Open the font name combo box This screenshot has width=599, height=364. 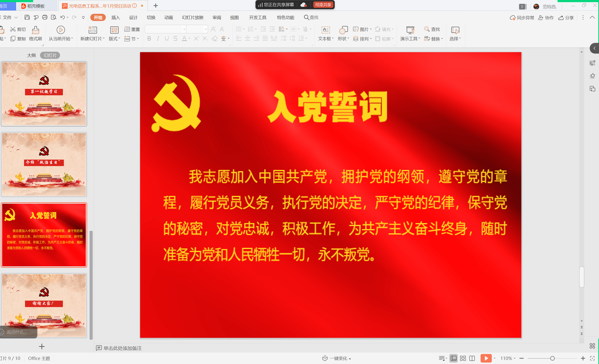tap(166, 29)
